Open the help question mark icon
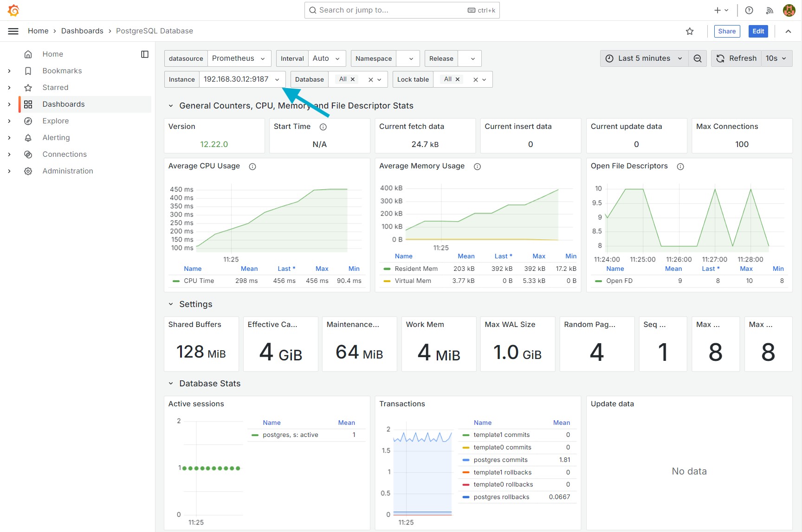The height and width of the screenshot is (532, 802). click(749, 10)
